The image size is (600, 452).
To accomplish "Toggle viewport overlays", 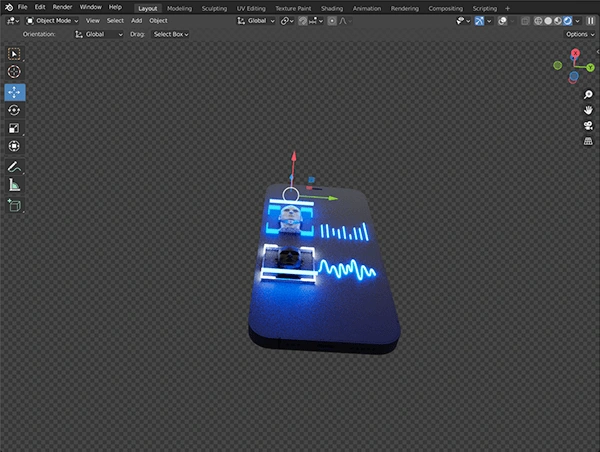I will [502, 21].
